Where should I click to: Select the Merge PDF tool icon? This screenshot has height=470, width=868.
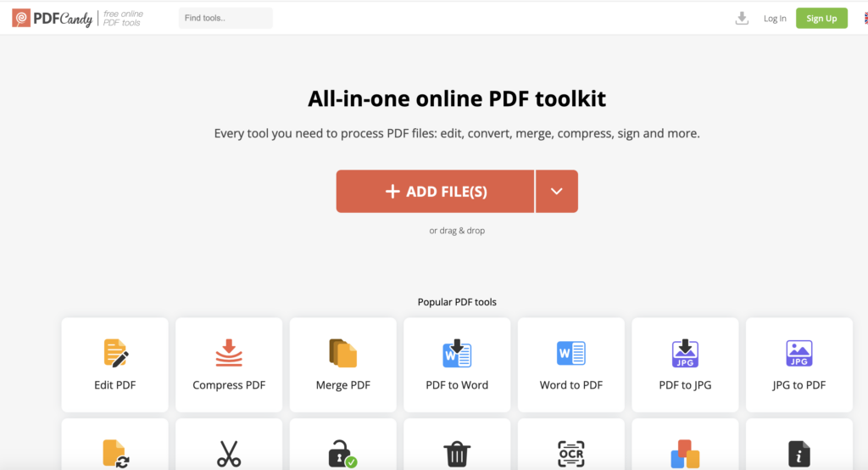click(342, 353)
